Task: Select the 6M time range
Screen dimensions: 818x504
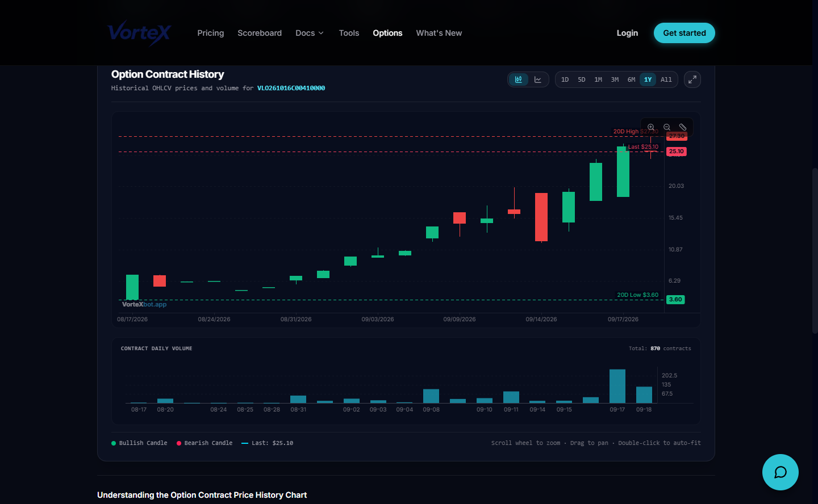Action: click(631, 79)
